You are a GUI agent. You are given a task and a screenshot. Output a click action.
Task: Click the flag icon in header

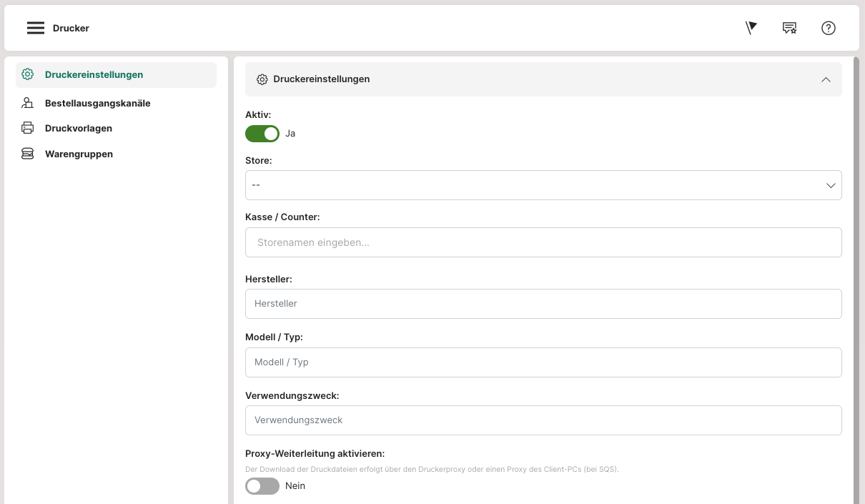click(751, 28)
